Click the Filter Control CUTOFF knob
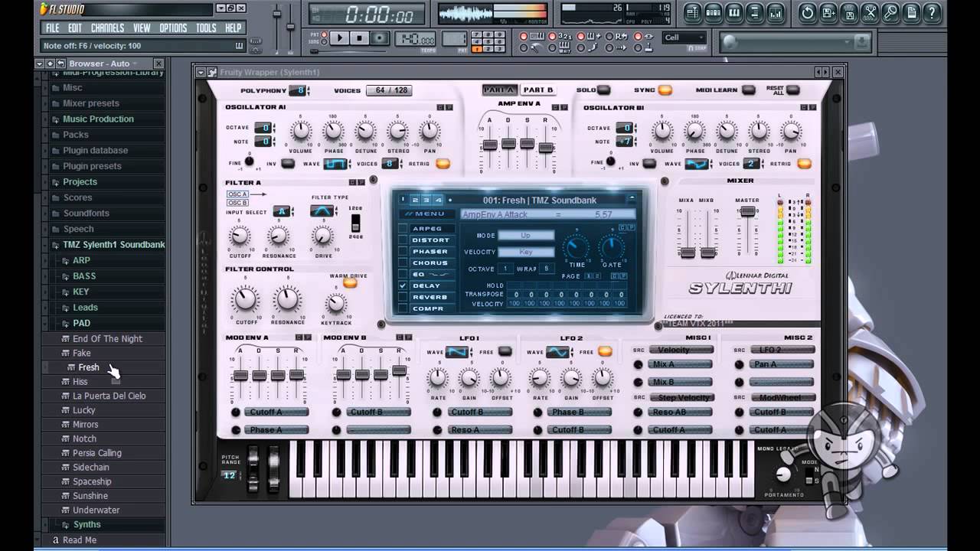The width and height of the screenshot is (980, 551). click(245, 298)
